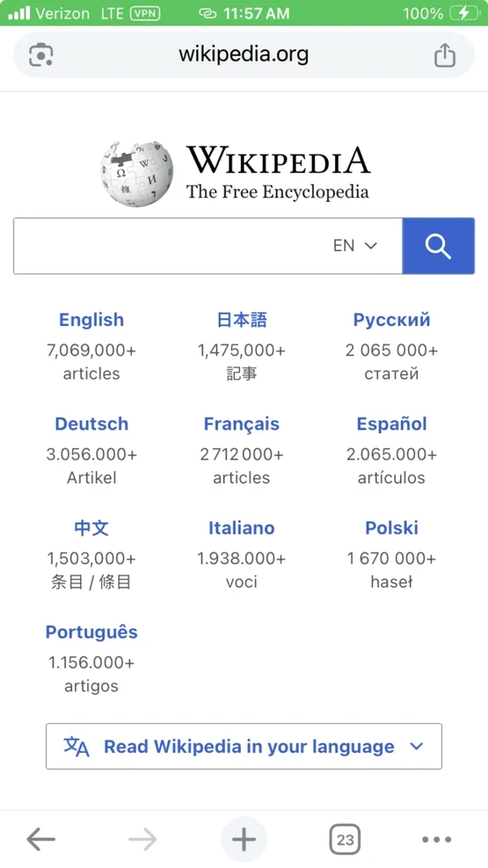This screenshot has height=868, width=488.
Task: Open a new tab with plus icon
Action: tap(243, 840)
